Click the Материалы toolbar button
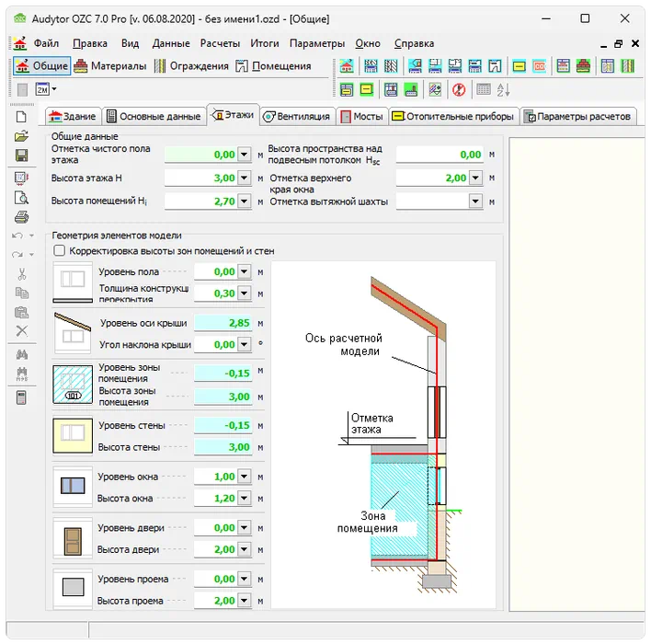Viewport: 651px width, 644px height. point(110,66)
